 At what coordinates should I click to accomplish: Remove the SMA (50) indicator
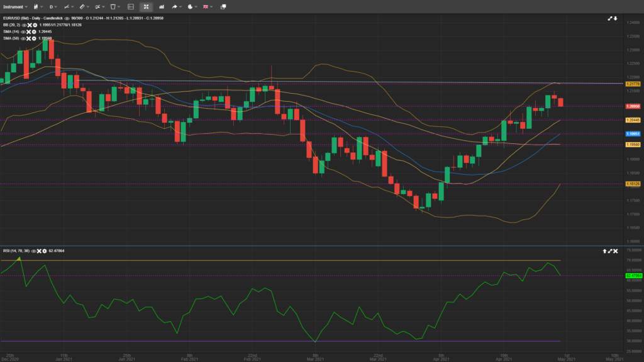28,38
